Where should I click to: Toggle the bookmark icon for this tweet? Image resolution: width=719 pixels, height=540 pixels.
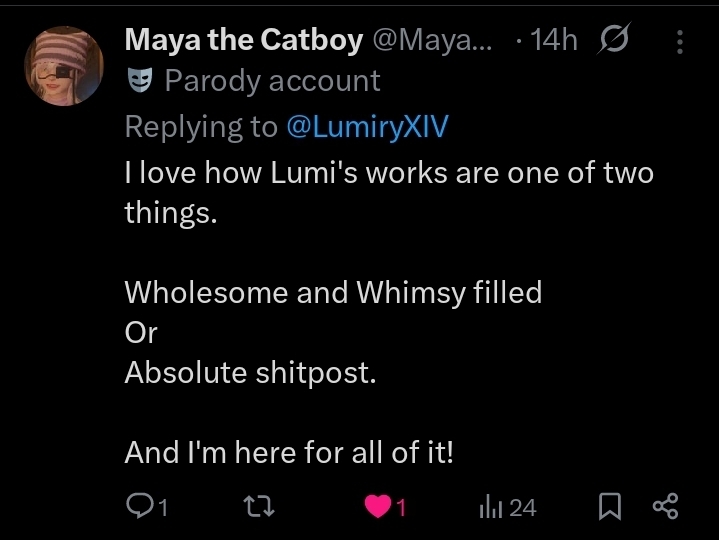[608, 507]
